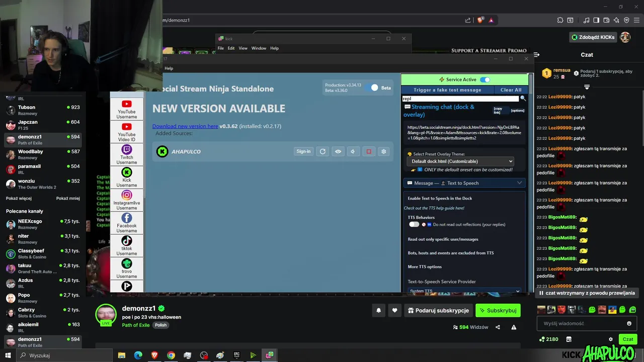Add a tiktok Username source

(x=127, y=246)
